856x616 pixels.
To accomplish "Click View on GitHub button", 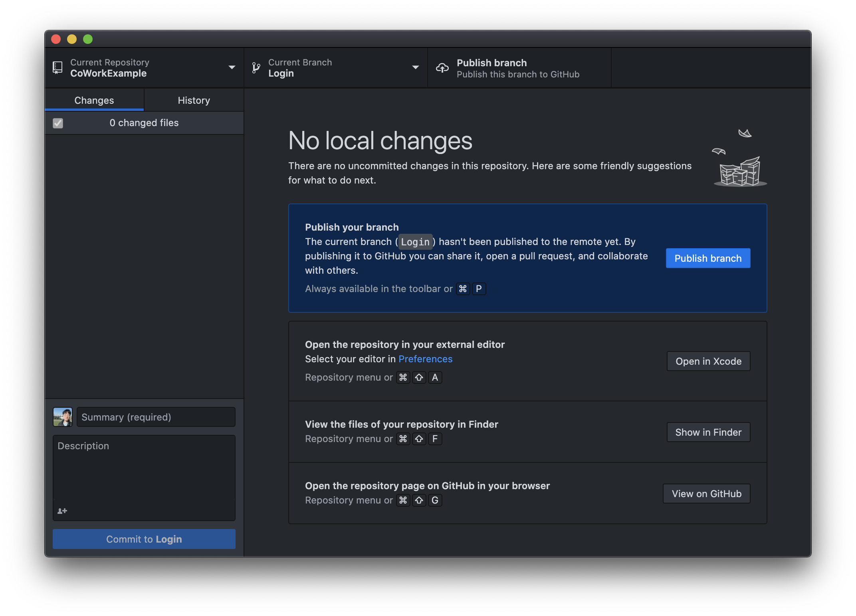I will click(706, 494).
